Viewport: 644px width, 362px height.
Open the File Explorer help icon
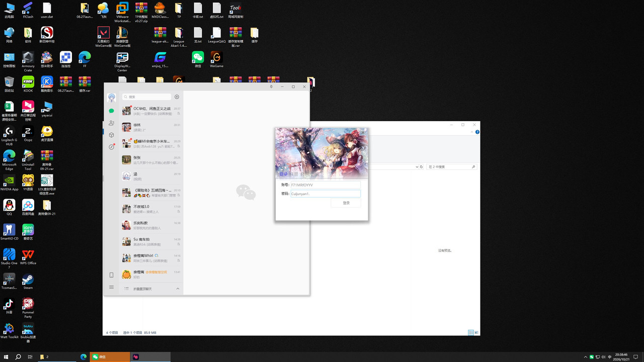click(477, 132)
